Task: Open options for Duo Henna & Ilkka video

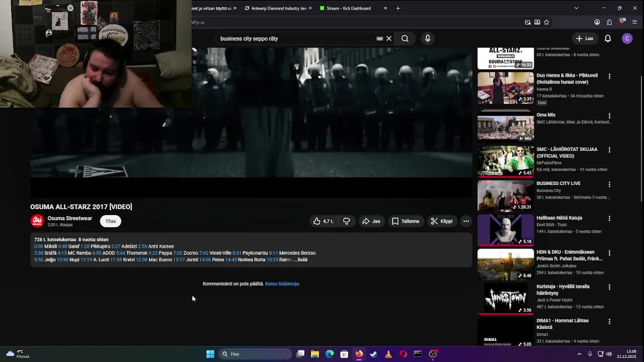Action: point(609,76)
